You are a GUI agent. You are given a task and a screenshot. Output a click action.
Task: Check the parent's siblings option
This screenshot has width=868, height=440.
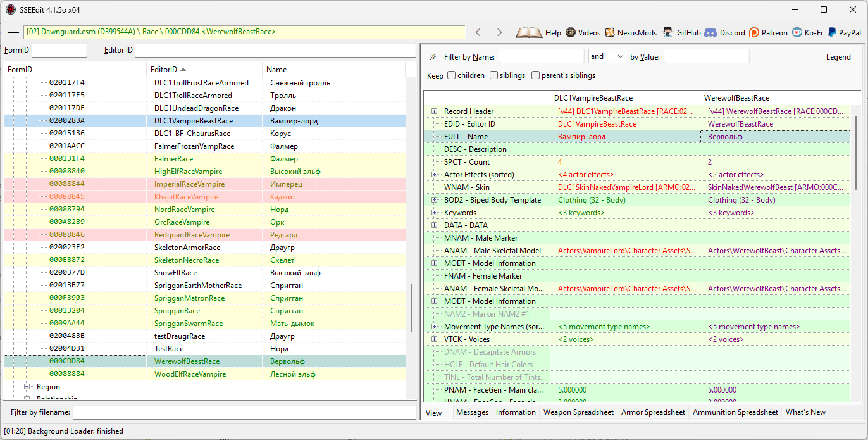pos(536,75)
